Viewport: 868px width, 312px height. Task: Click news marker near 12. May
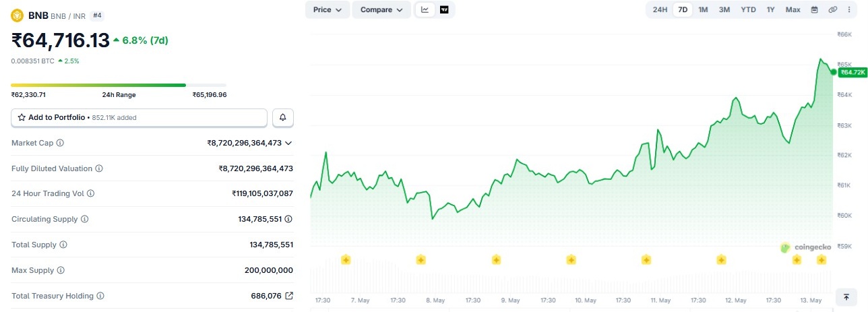point(721,259)
